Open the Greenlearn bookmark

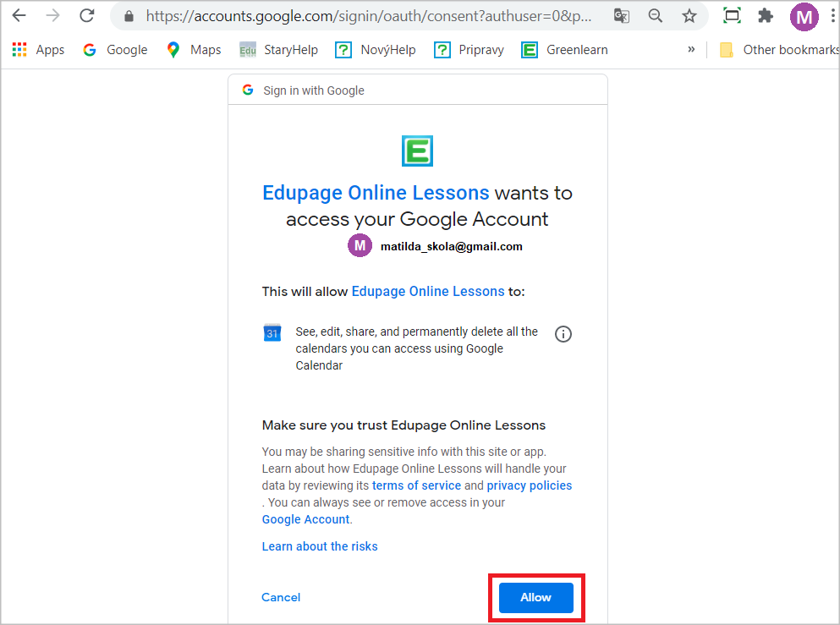[564, 50]
